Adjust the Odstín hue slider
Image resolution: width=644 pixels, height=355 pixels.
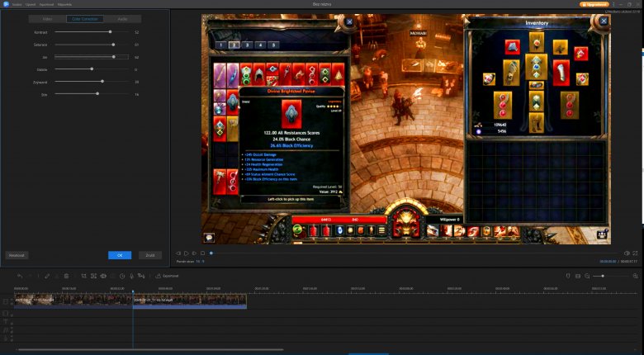92,69
